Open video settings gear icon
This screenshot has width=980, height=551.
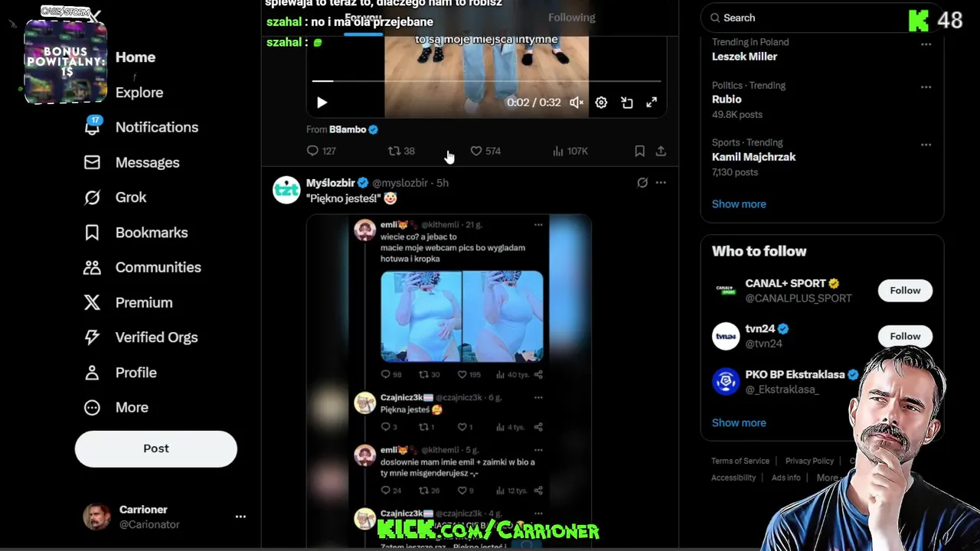pyautogui.click(x=601, y=103)
